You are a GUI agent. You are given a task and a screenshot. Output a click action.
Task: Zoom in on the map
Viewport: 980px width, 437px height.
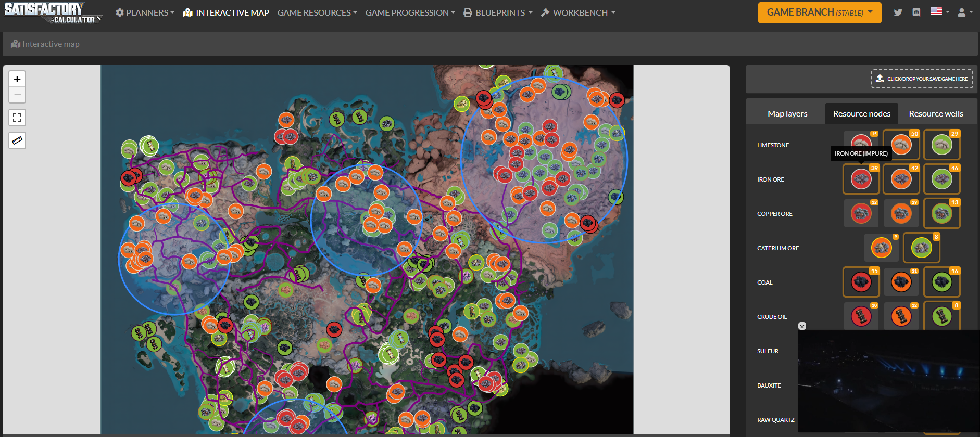[x=17, y=79]
